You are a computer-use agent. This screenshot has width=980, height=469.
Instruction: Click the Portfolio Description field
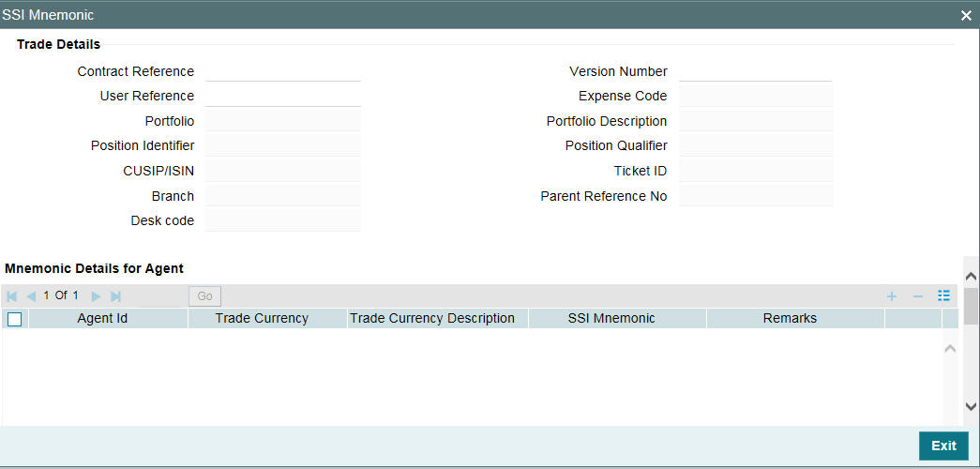click(756, 121)
